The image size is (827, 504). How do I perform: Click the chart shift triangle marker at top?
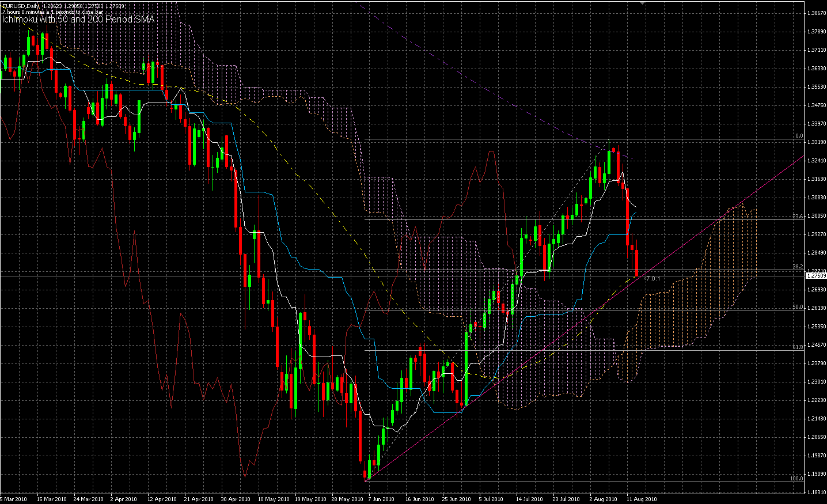(643, 3)
